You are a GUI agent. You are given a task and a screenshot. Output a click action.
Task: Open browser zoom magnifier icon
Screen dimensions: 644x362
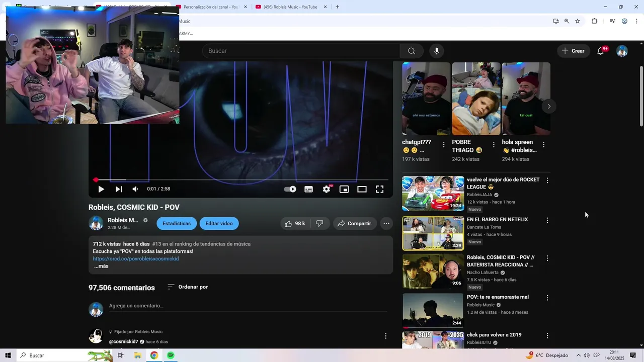567,21
